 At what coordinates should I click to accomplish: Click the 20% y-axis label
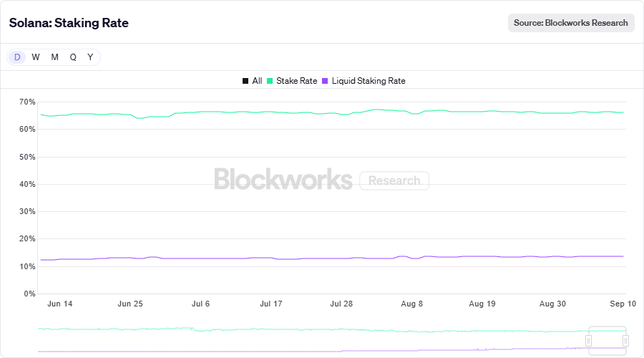click(x=27, y=239)
